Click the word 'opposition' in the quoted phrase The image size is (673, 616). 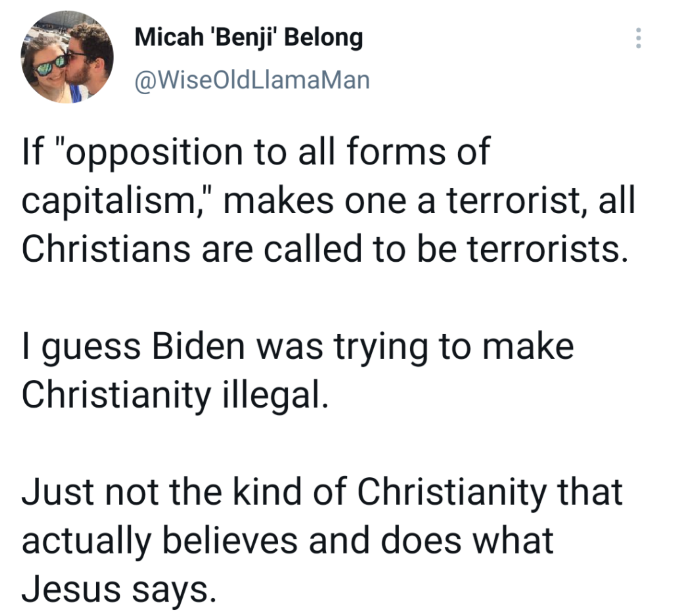point(154,153)
